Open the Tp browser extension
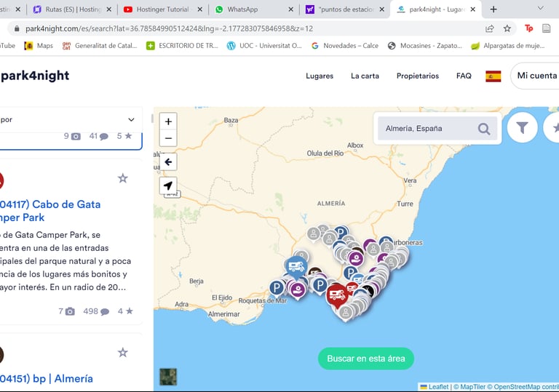This screenshot has height=392, width=559. (x=528, y=28)
